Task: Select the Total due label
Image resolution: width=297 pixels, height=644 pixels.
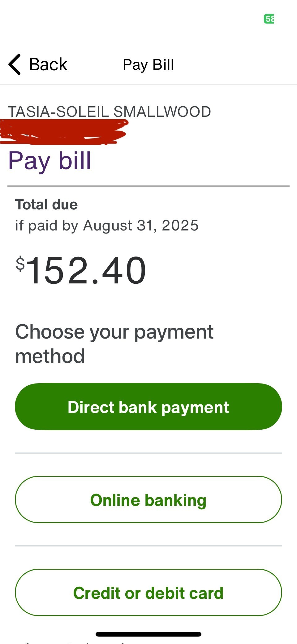Action: pos(46,204)
